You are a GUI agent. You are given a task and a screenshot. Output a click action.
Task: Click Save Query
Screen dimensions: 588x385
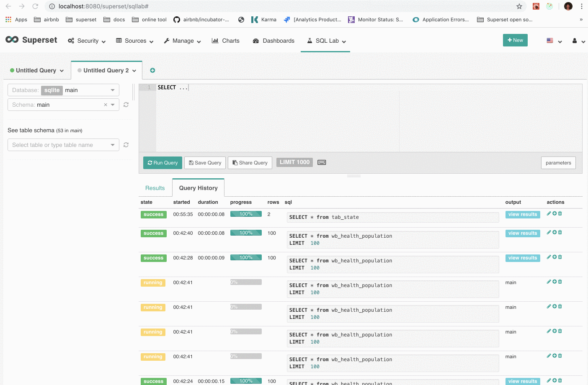point(205,163)
